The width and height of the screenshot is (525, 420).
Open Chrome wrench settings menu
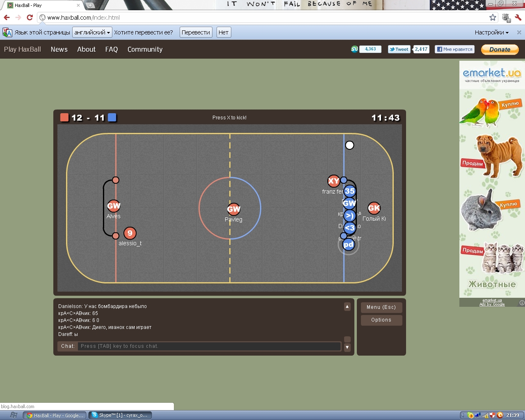click(x=518, y=18)
